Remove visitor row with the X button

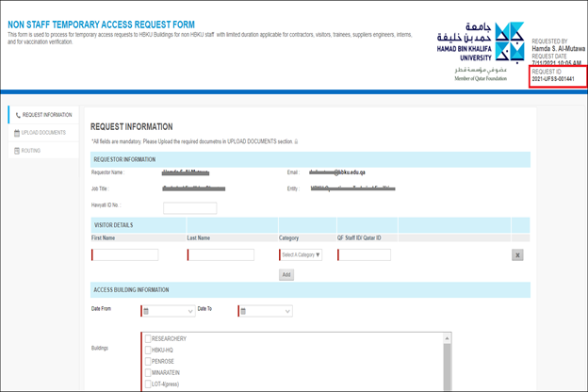[x=517, y=255]
